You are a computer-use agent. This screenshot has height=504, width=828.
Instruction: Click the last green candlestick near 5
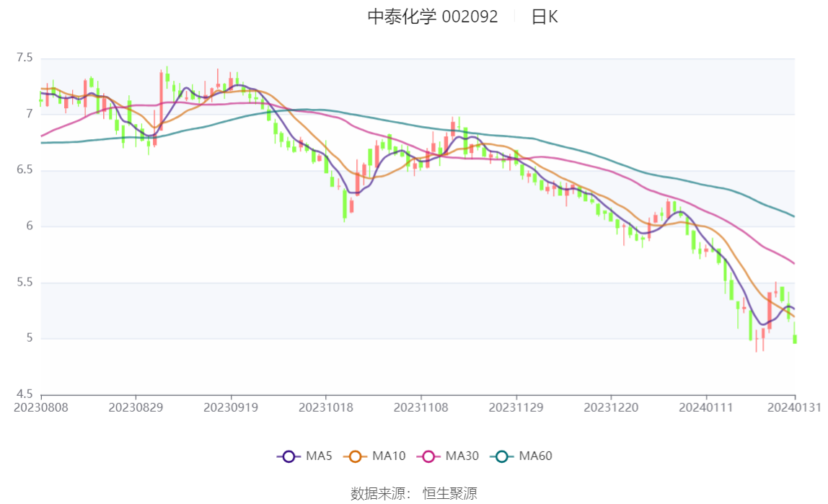795,339
